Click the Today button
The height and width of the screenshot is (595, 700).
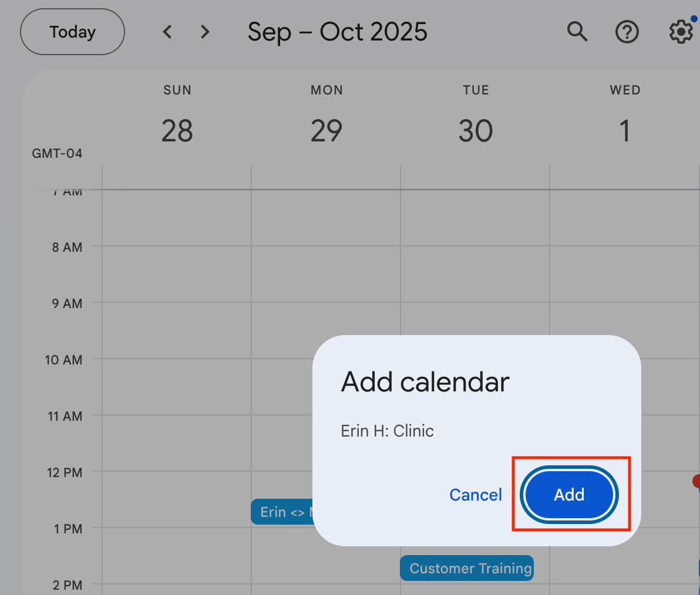click(72, 32)
